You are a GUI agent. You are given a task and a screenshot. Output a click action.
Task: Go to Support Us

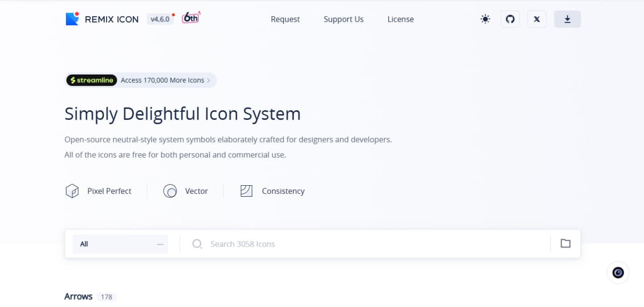344,19
